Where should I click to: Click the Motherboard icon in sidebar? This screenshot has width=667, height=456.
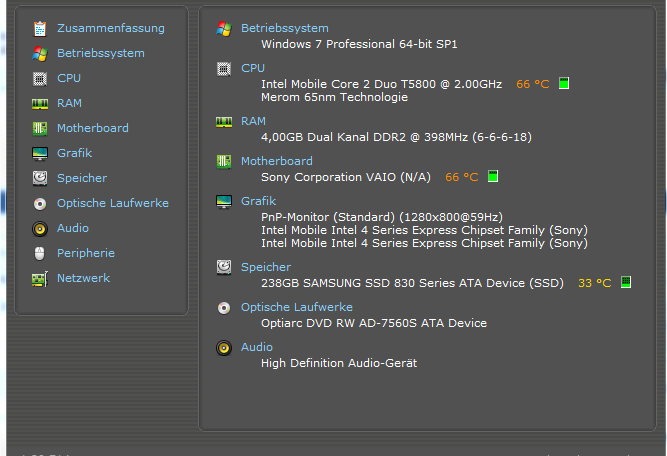[x=40, y=128]
